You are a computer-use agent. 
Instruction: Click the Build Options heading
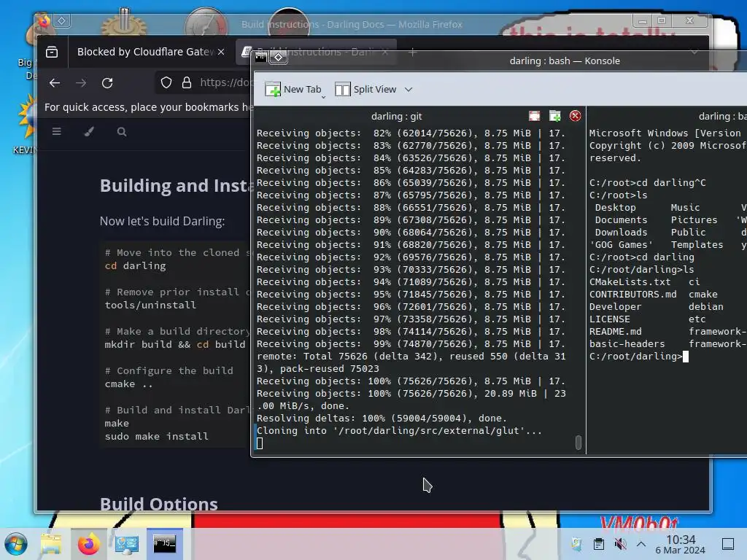(x=158, y=504)
